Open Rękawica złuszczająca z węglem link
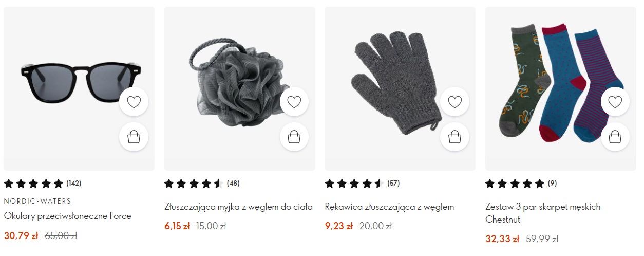Screen dimensions: 644x256 tap(390, 207)
